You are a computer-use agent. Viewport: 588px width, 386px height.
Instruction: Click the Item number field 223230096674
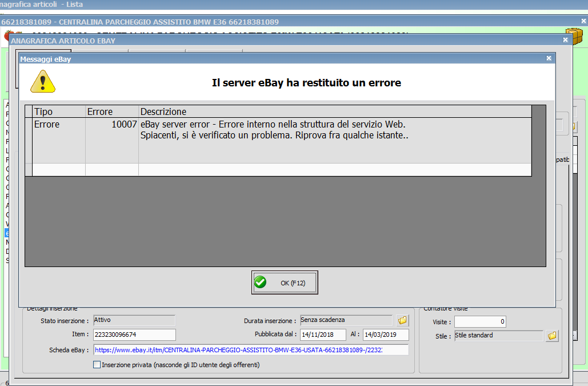[134, 335]
